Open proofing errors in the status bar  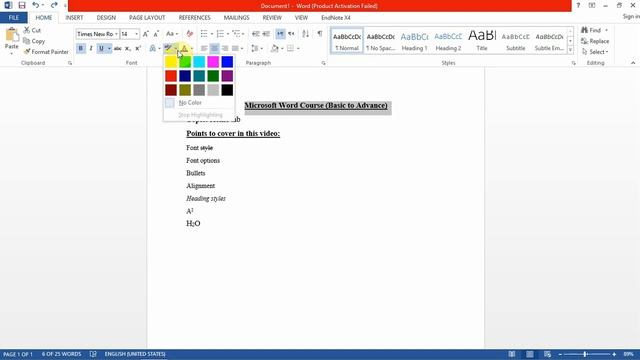(93, 354)
